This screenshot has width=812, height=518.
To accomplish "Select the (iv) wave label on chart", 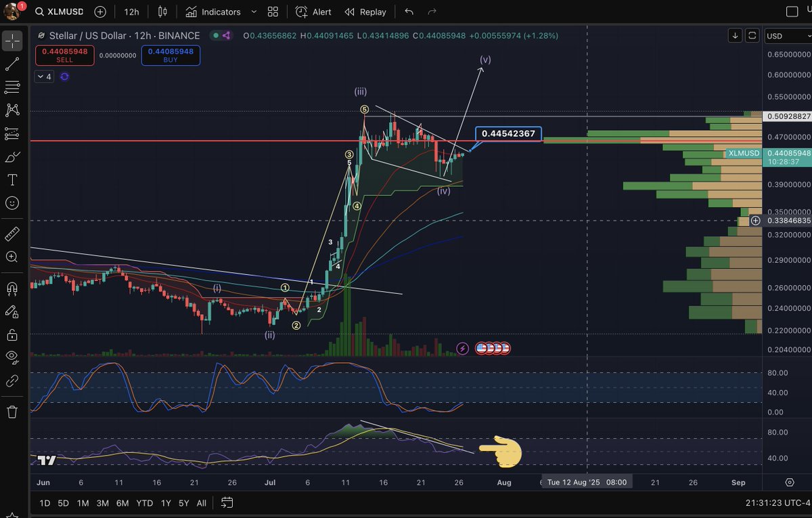I will (444, 192).
